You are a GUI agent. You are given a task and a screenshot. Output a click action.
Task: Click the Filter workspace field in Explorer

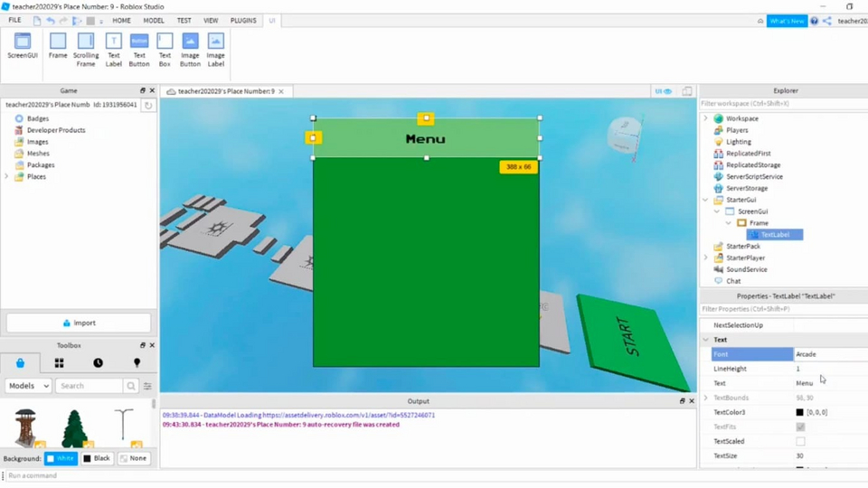783,103
